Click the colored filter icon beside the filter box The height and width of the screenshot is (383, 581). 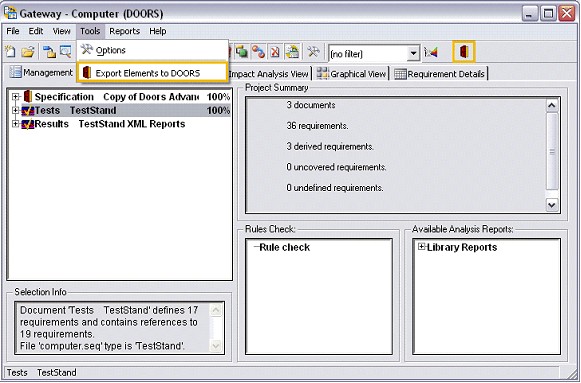431,52
